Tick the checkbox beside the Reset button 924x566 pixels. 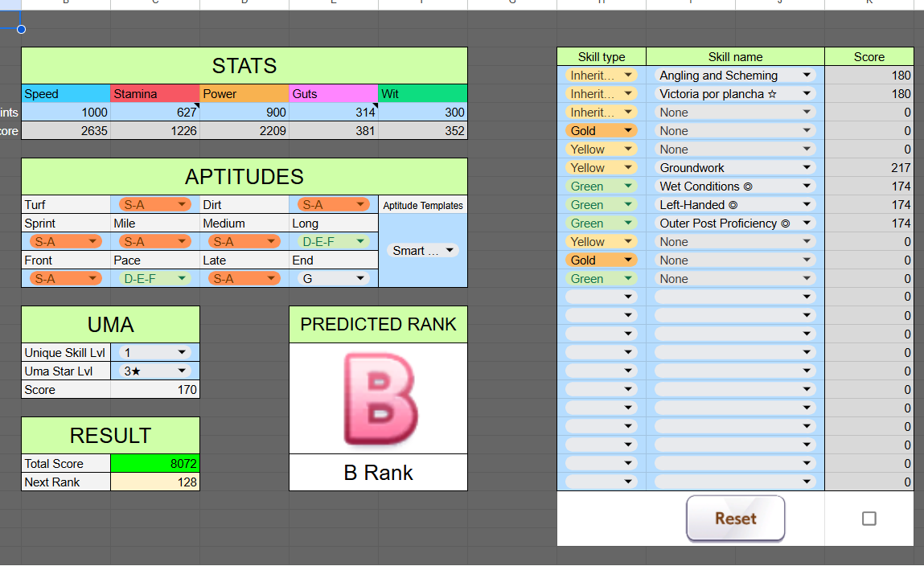(x=869, y=519)
